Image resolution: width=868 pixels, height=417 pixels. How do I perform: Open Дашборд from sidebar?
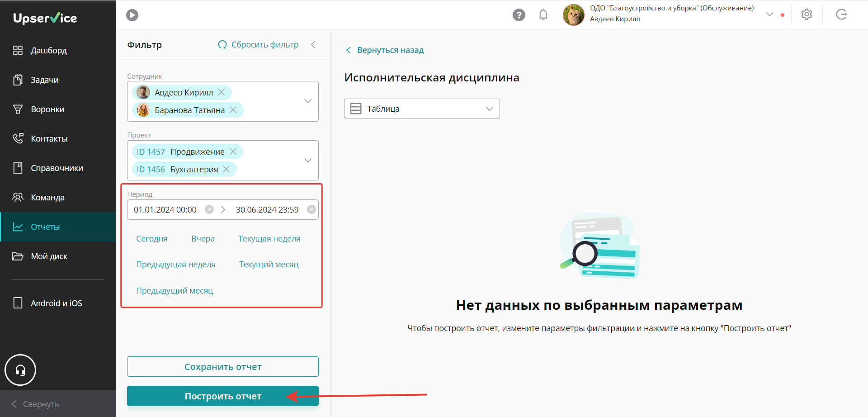(58, 50)
